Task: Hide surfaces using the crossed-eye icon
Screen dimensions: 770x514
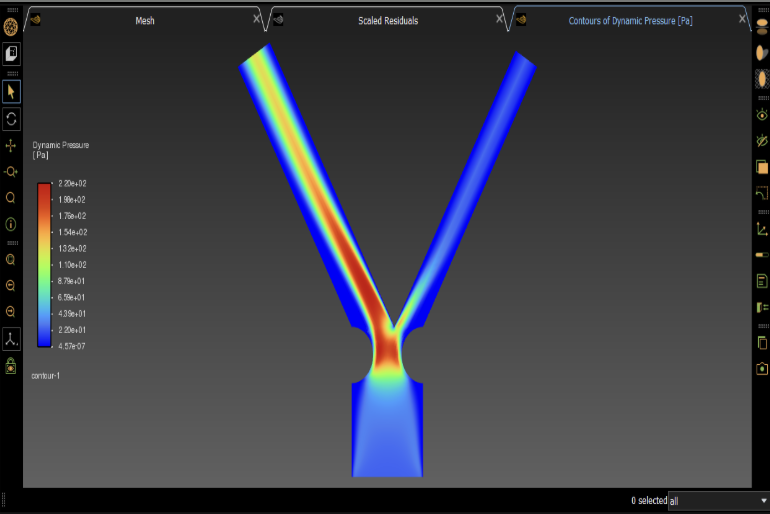Action: click(x=762, y=141)
